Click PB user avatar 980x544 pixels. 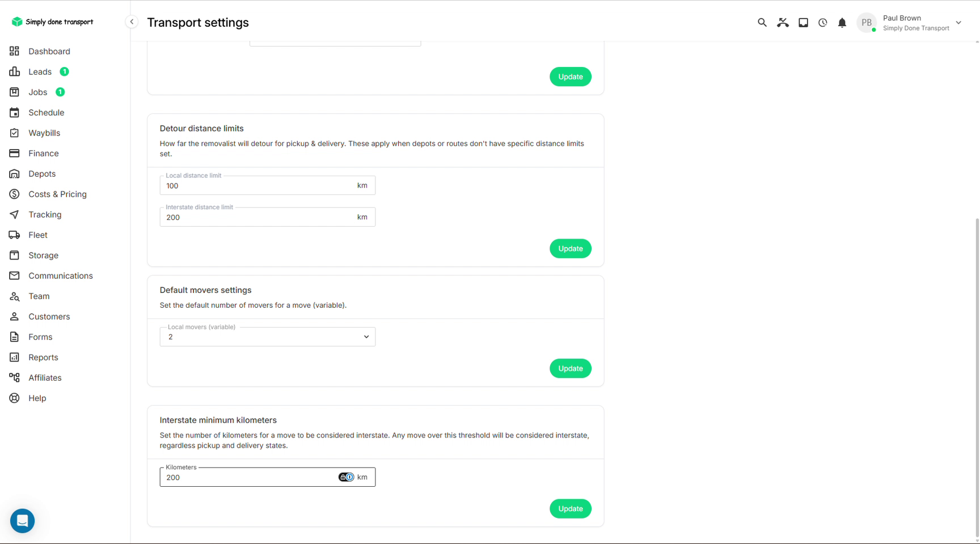[866, 23]
